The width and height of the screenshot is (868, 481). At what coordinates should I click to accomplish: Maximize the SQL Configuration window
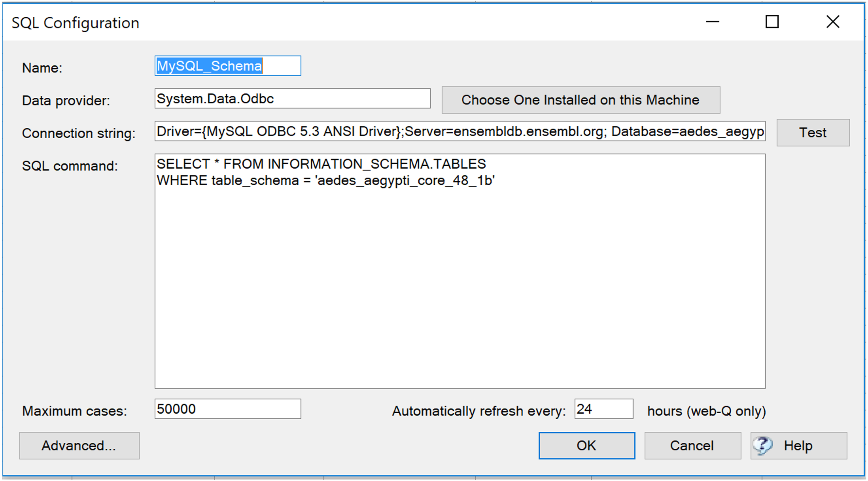pyautogui.click(x=772, y=22)
